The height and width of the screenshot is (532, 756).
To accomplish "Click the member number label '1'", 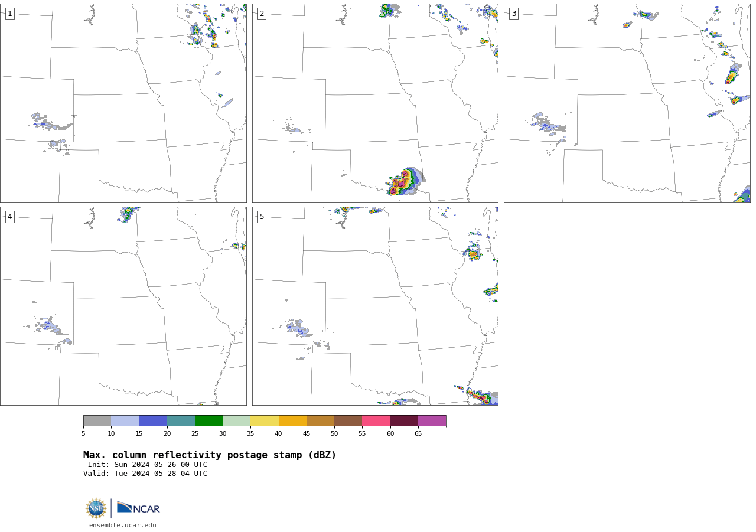I will 9,14.
